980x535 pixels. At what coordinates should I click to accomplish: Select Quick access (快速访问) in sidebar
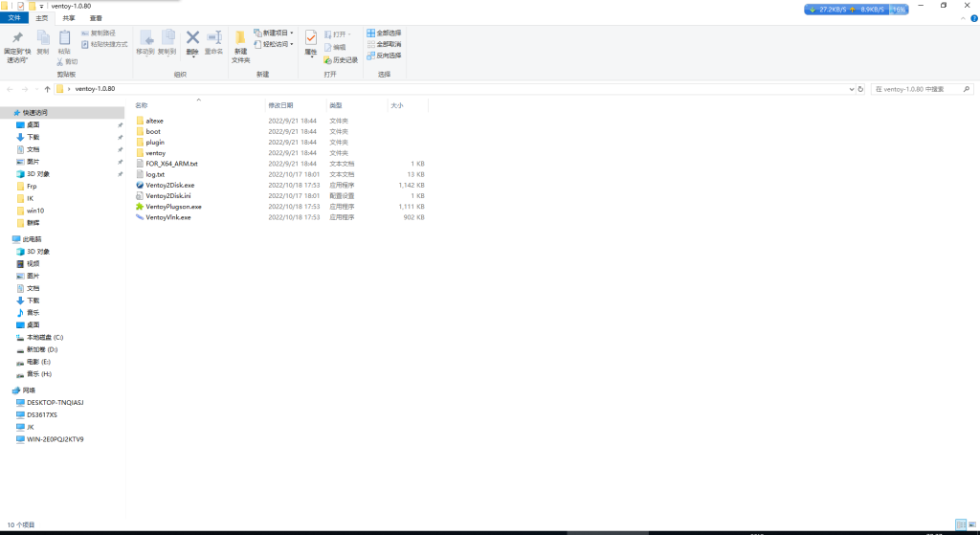[62, 113]
